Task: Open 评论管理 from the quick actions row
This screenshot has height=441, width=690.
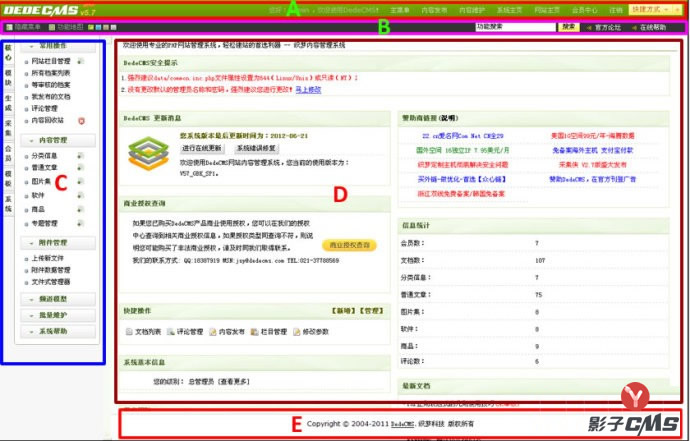Action: (x=170, y=330)
